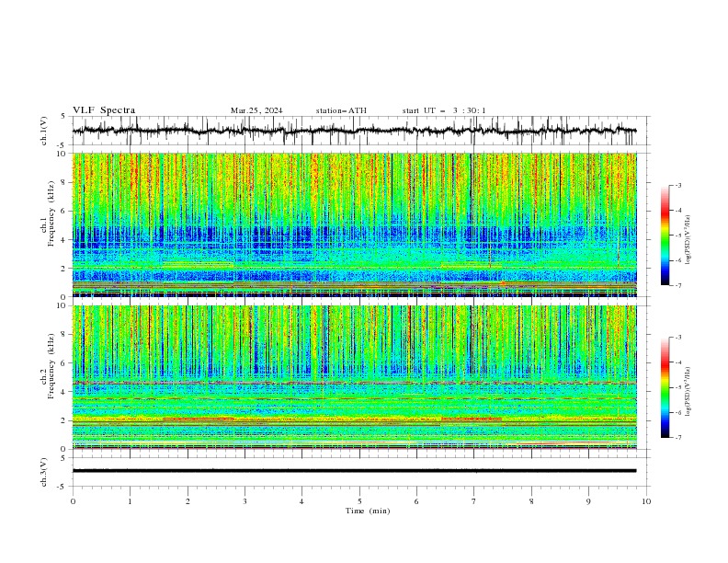Click the ch.3 flat black waveform trace
728x563 pixels.
[x=354, y=471]
